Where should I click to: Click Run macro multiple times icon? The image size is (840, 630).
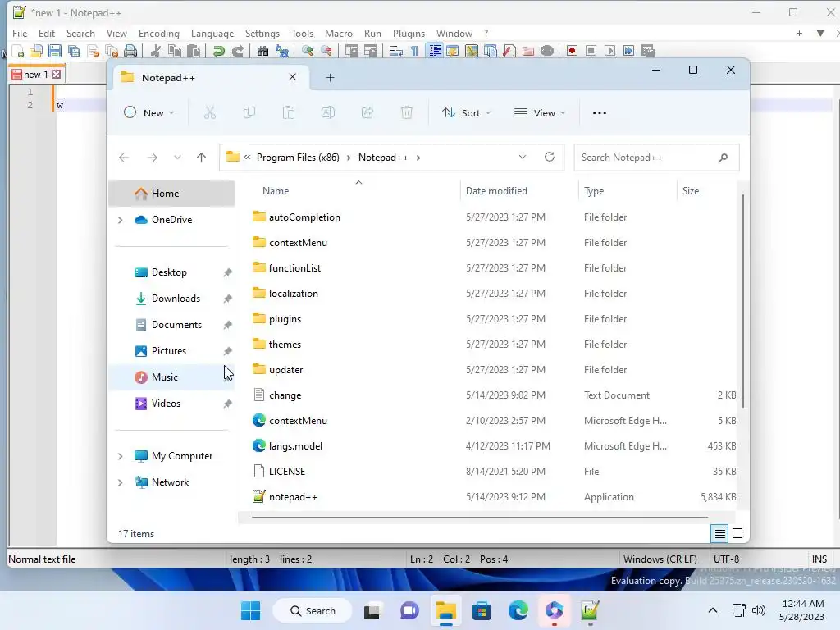pos(629,51)
